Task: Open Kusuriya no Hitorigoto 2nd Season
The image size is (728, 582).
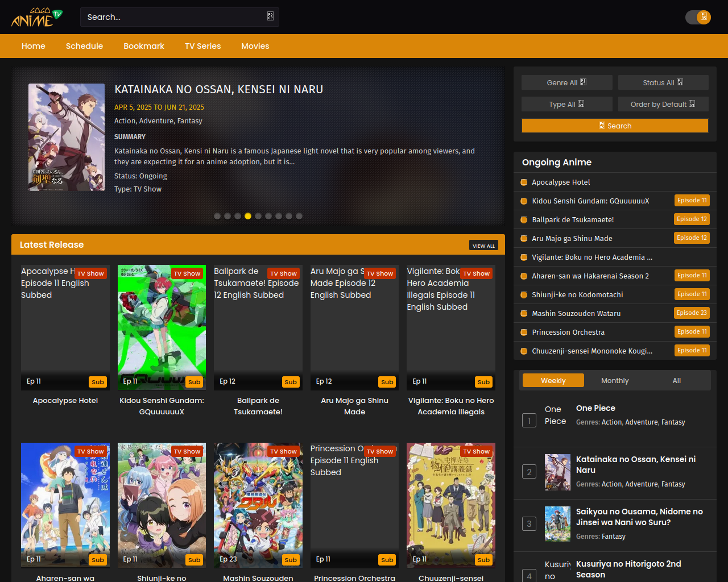Action: tap(628, 569)
